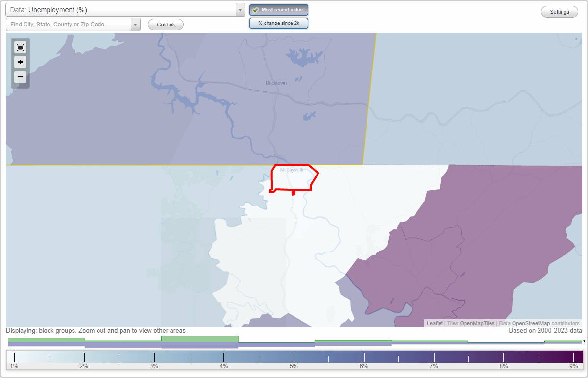Zoom out on the map
The width and height of the screenshot is (588, 378).
point(20,77)
